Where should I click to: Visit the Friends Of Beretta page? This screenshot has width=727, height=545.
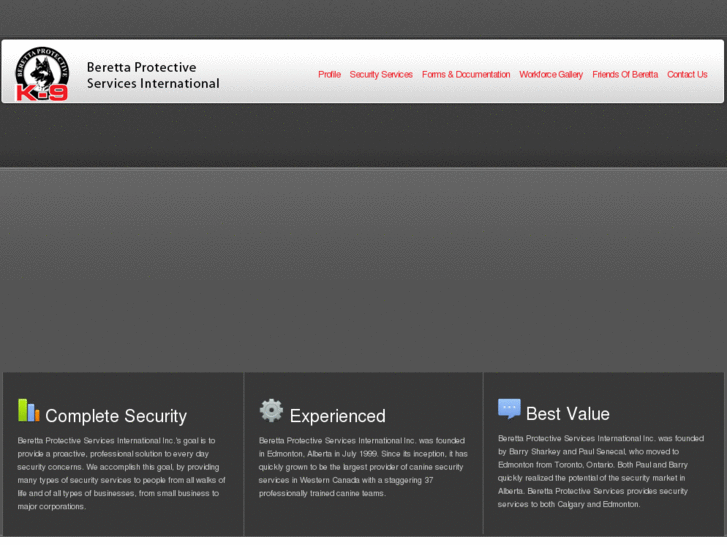pyautogui.click(x=625, y=75)
